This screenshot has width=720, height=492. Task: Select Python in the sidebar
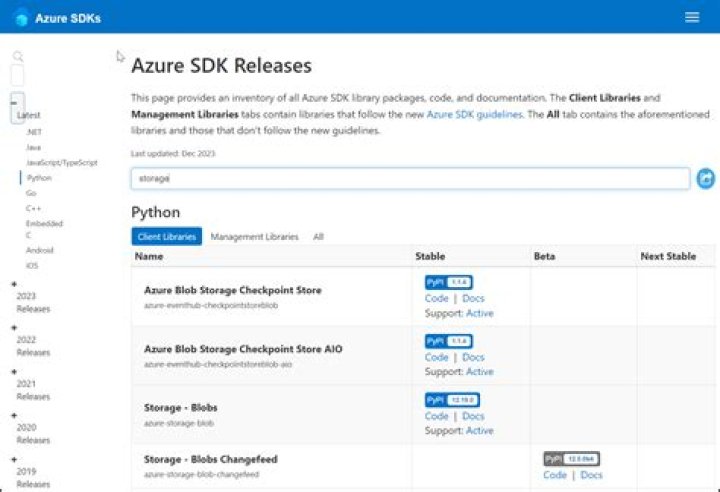[39, 178]
